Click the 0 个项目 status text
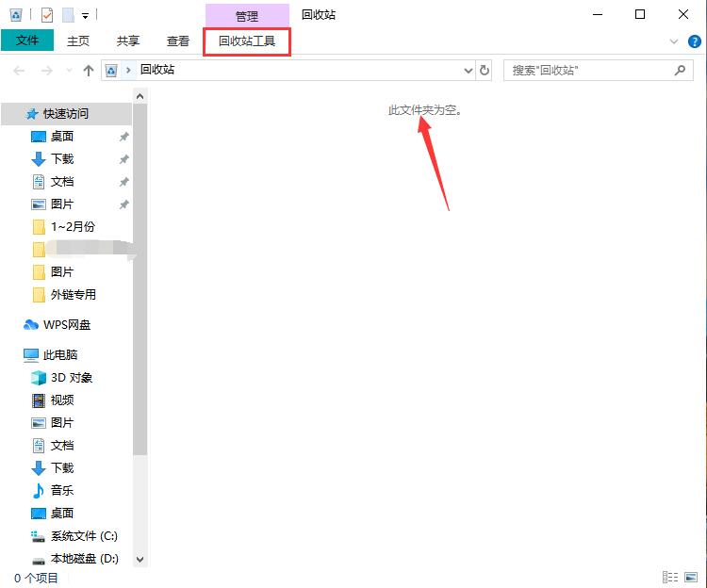The width and height of the screenshot is (707, 588). tap(36, 578)
